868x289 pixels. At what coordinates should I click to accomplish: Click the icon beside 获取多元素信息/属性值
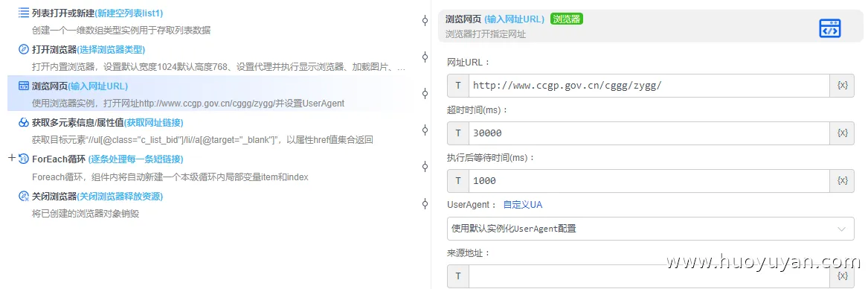24,123
